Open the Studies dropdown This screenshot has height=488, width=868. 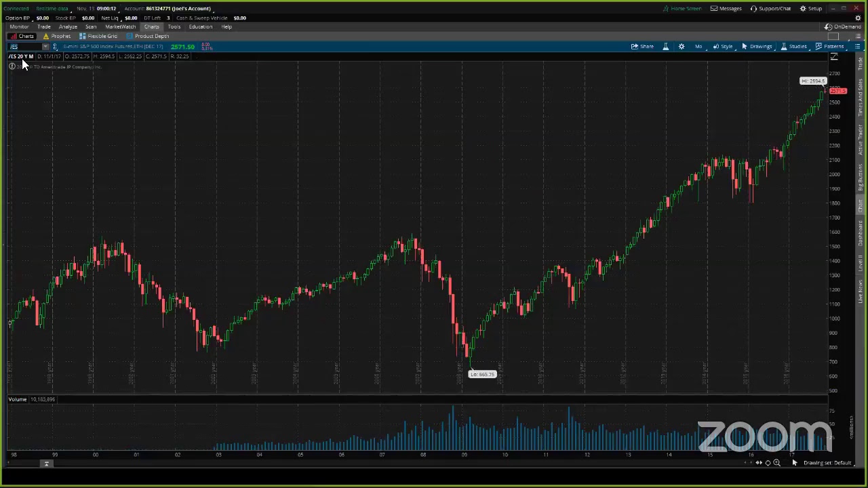794,46
